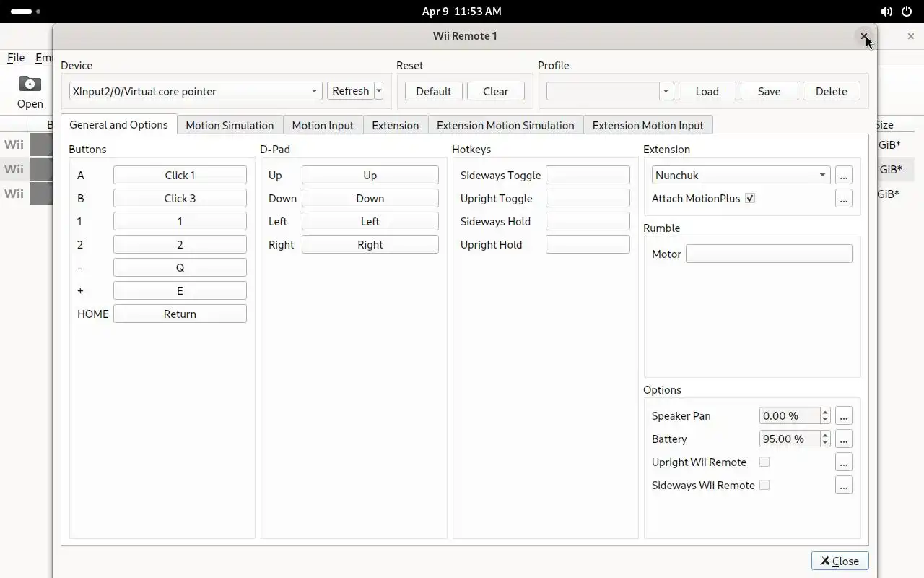Switch to the Motion Input tab
Image resolution: width=924 pixels, height=578 pixels.
[x=323, y=125]
